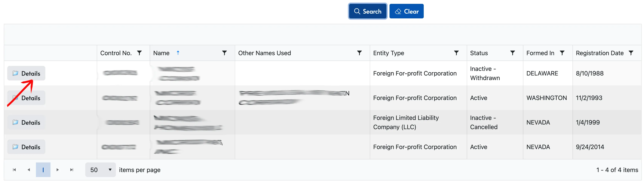Click the 11/2/1993 registration date

click(589, 98)
